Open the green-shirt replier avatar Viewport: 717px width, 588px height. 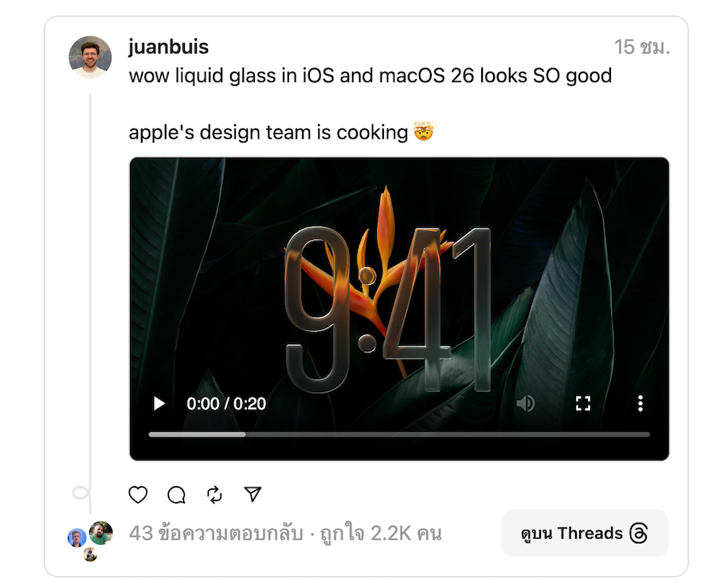(x=100, y=533)
